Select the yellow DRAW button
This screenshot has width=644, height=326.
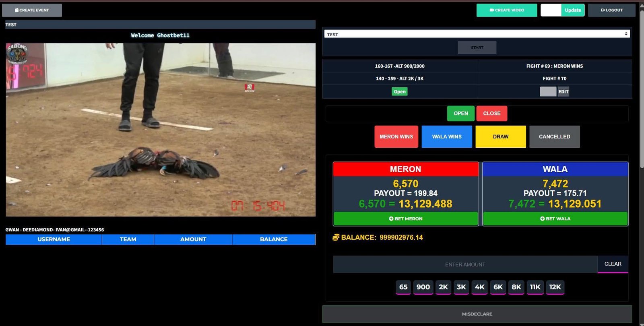(x=500, y=137)
